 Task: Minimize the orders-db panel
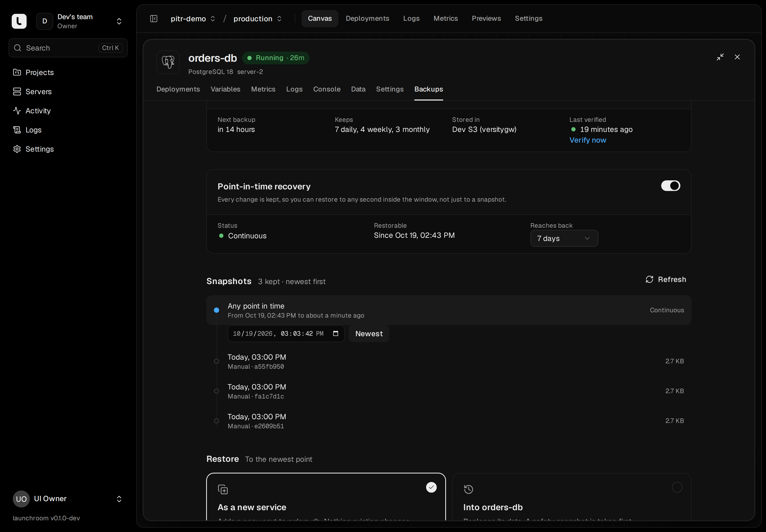coord(720,57)
